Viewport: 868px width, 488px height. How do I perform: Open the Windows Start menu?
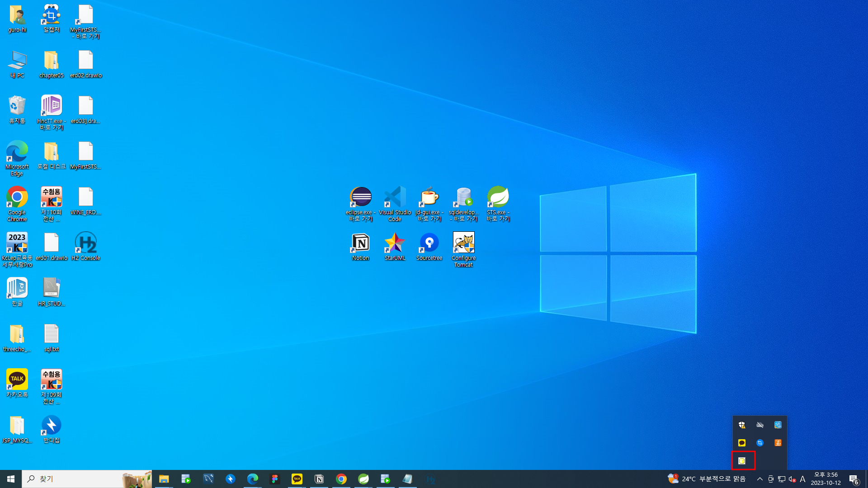[x=11, y=479]
